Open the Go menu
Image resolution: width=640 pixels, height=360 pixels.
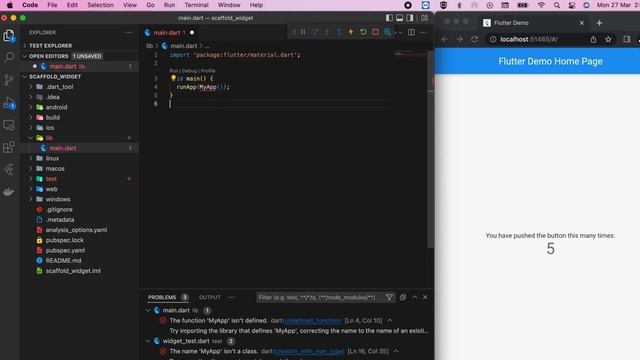(x=150, y=5)
